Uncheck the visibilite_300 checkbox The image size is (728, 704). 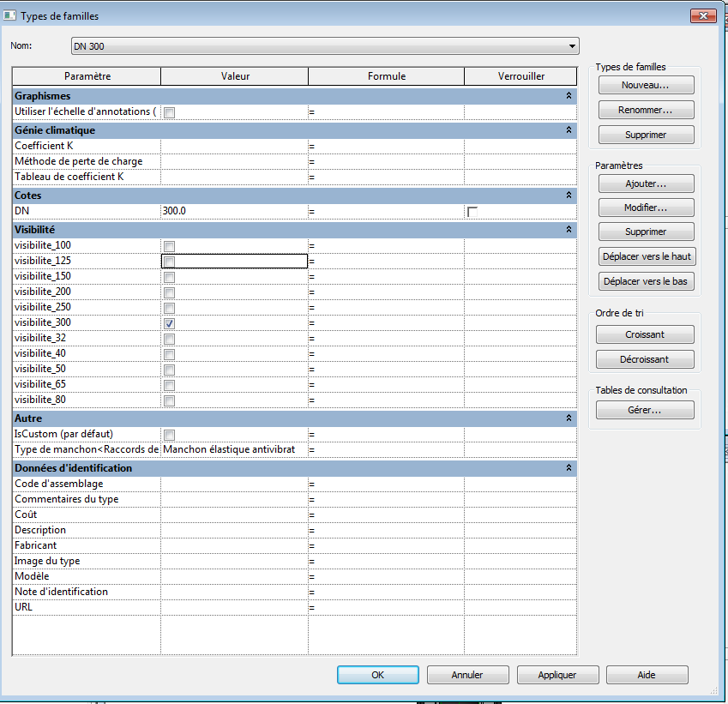(170, 323)
